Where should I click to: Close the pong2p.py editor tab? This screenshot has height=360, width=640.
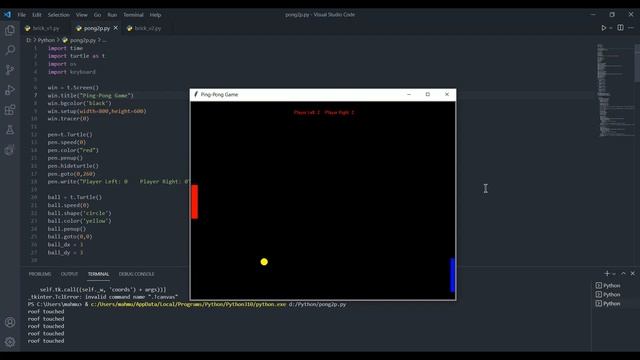point(116,28)
